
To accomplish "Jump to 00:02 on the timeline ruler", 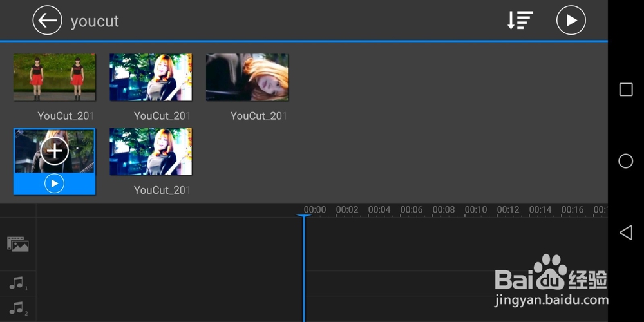I will (x=347, y=209).
